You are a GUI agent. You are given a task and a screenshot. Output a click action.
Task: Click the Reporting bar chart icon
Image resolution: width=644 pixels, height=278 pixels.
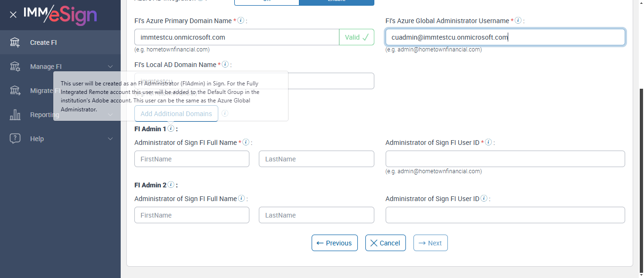point(15,115)
